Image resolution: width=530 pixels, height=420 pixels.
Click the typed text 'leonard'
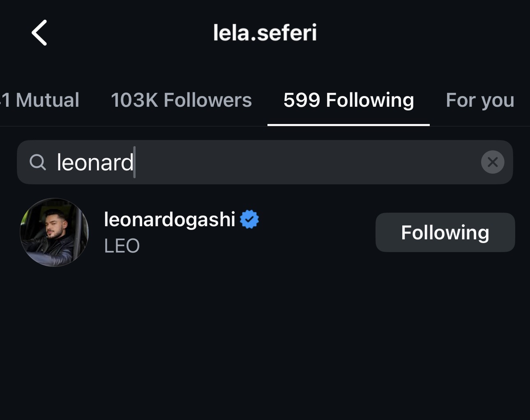tap(94, 163)
